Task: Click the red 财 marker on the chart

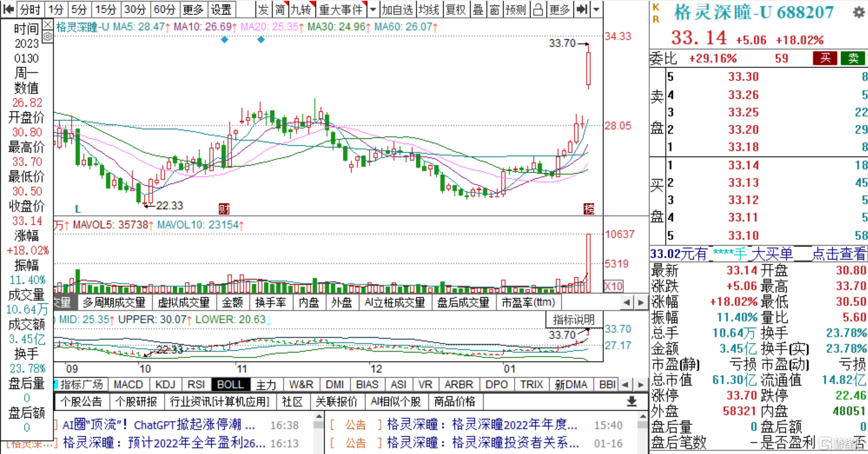Action: pos(223,209)
